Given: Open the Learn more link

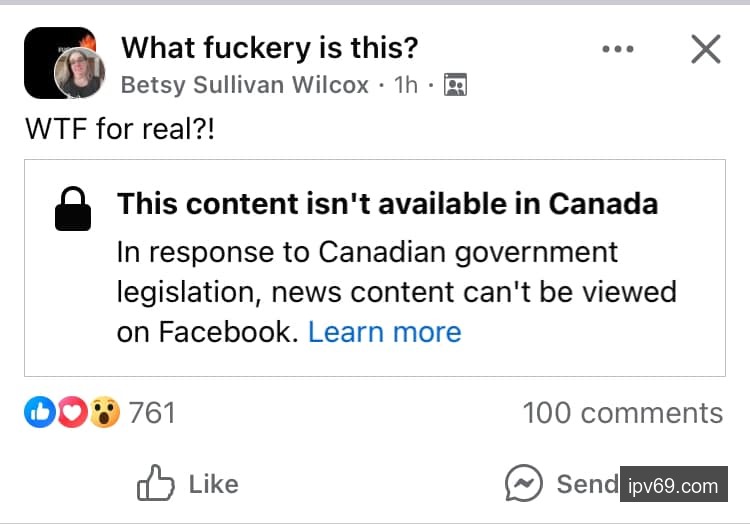Looking at the screenshot, I should tap(384, 332).
